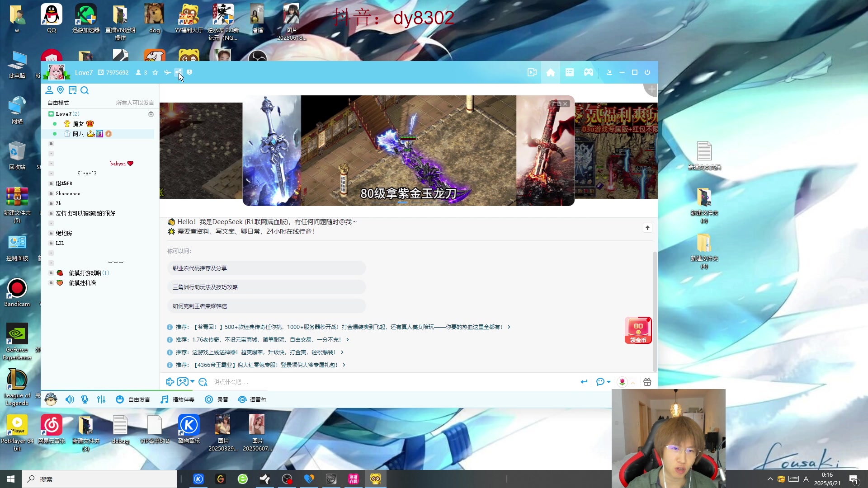
Task: Open the 偷摸挂机咯 channel
Action: coord(82,283)
